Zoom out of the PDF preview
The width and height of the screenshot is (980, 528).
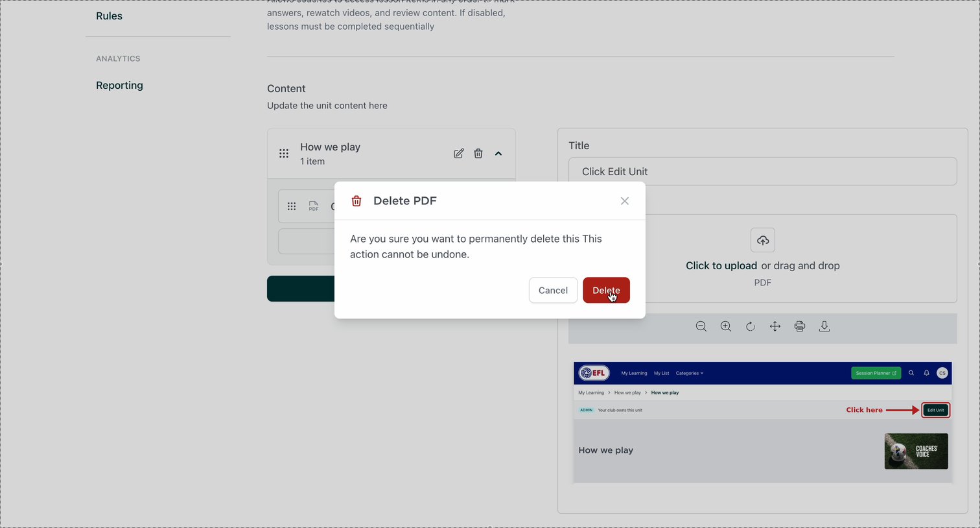(x=701, y=326)
